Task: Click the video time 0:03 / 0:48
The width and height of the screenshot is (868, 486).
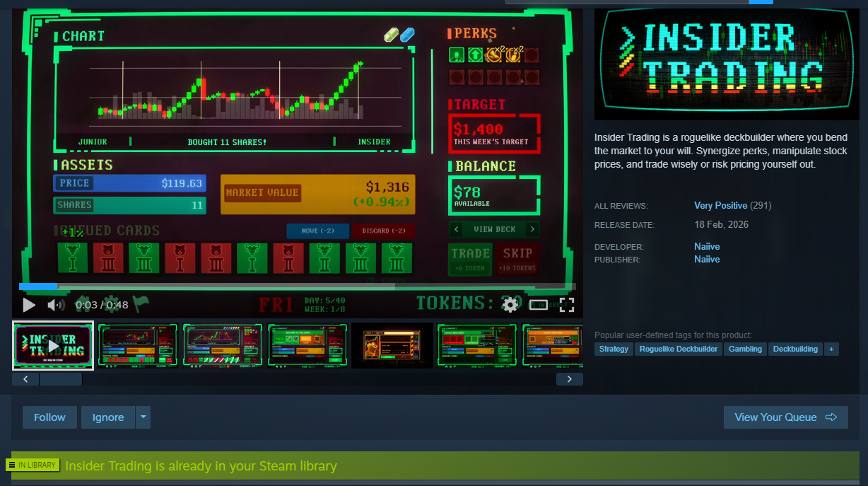Action: (102, 305)
